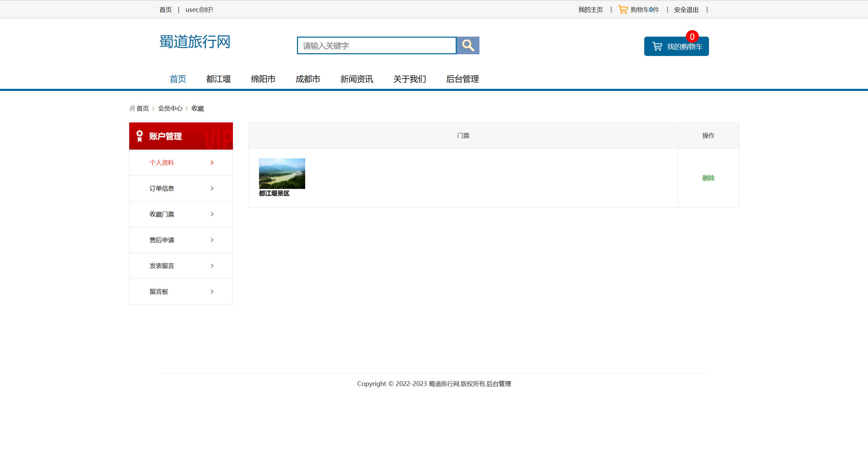Click the search magnifier icon
Viewport: 868px width, 466px height.
click(x=468, y=45)
